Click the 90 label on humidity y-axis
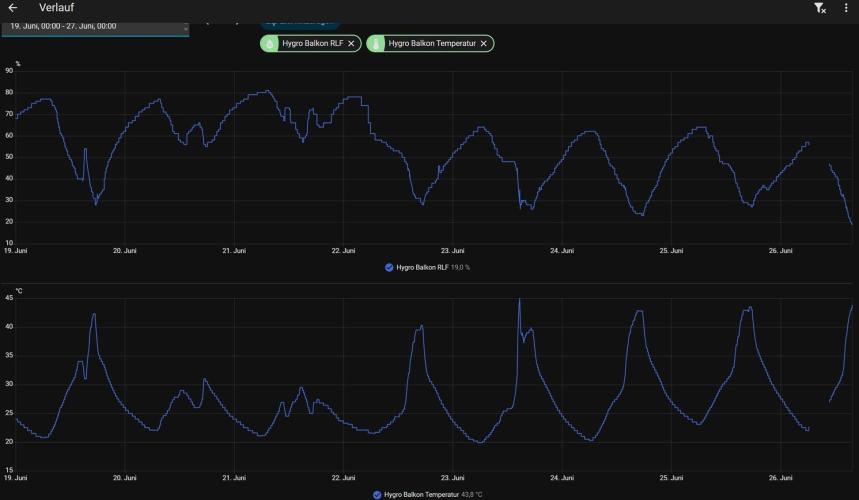Viewport: 859px width, 500px height. pos(9,71)
